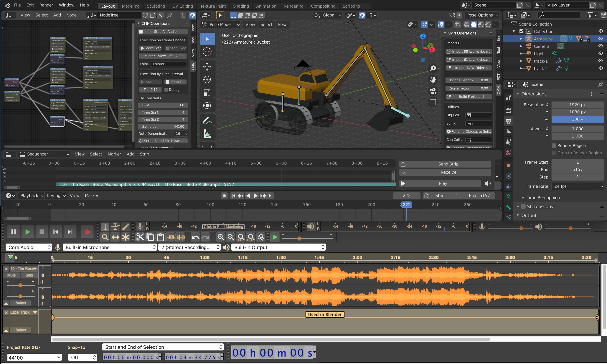Click Send Strip button

coord(445,164)
